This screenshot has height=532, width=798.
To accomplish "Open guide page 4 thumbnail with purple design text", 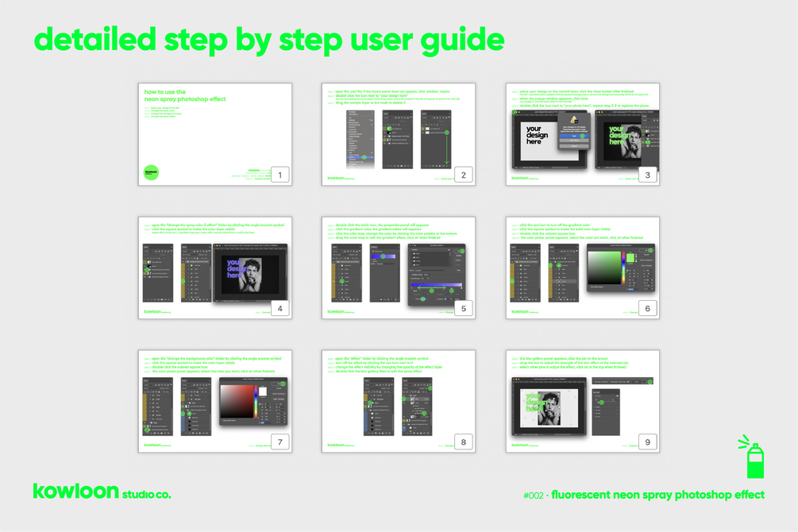I will (x=214, y=268).
